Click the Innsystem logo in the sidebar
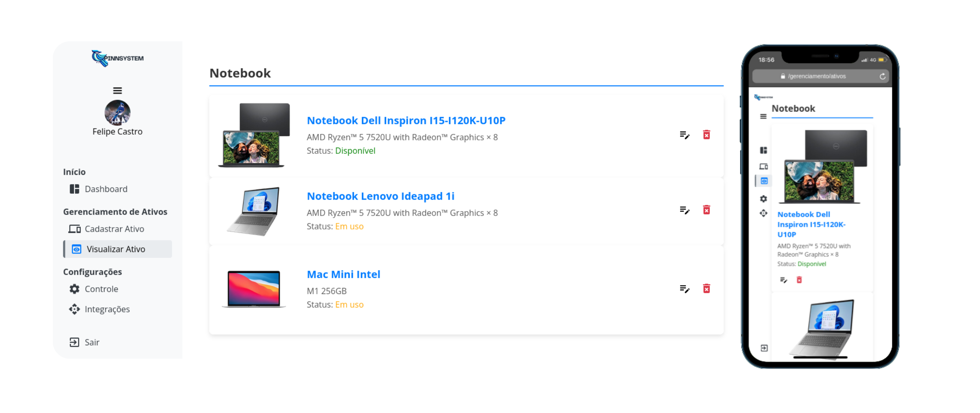Screen dimensions: 980x413 click(x=117, y=58)
